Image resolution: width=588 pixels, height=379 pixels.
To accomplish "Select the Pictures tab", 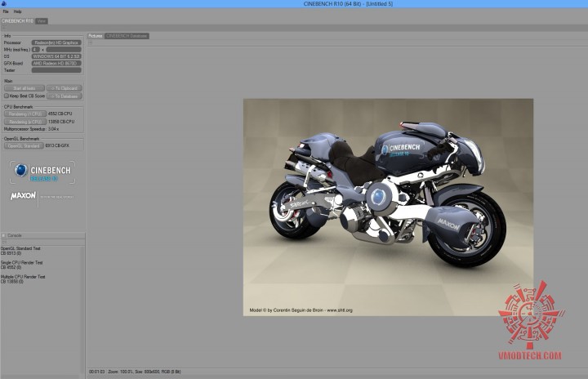I will pyautogui.click(x=96, y=36).
